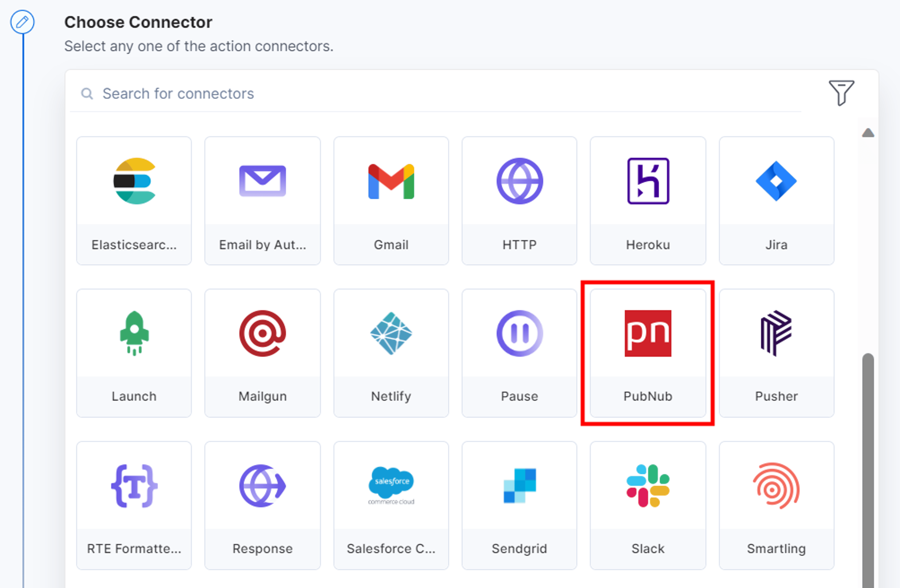900x588 pixels.
Task: Click the connector list scrollbar thumb
Action: [868, 470]
